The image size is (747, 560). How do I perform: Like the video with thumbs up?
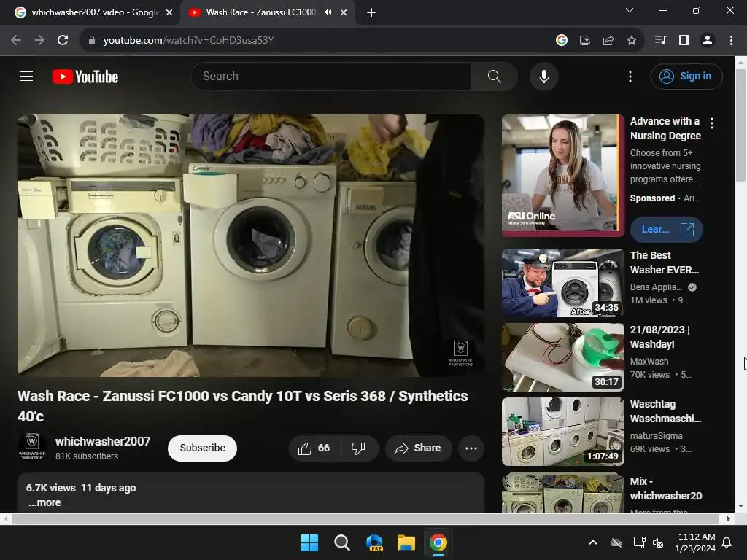click(x=314, y=448)
